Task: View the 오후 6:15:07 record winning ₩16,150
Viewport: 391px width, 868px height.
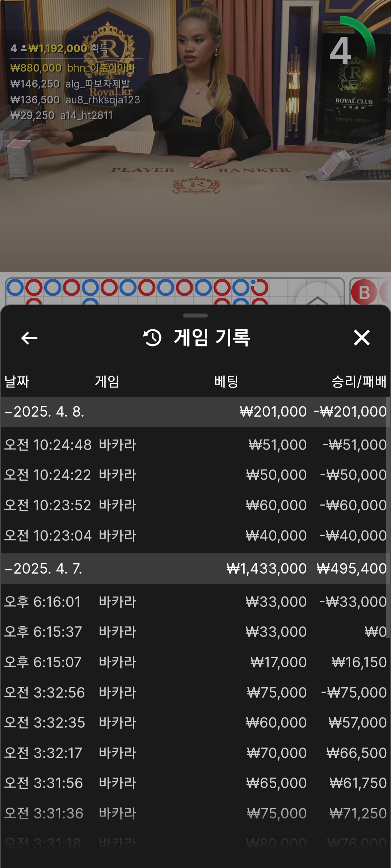Action: [x=195, y=662]
